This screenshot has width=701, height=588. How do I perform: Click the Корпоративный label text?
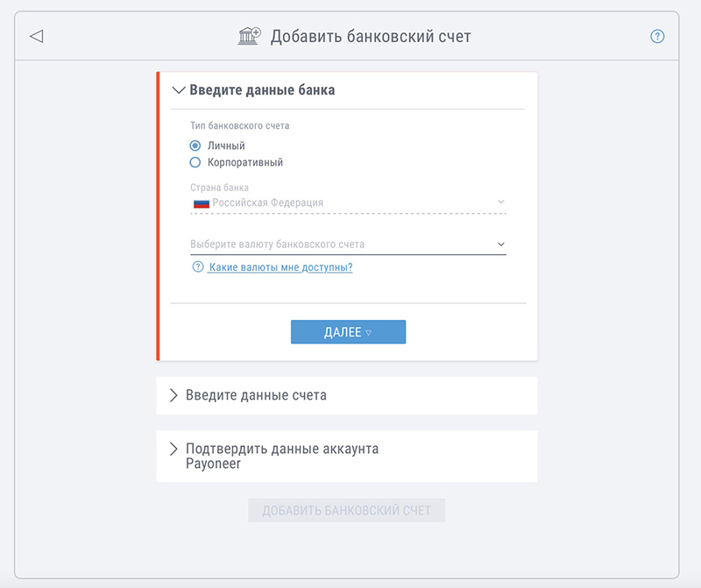pos(245,162)
